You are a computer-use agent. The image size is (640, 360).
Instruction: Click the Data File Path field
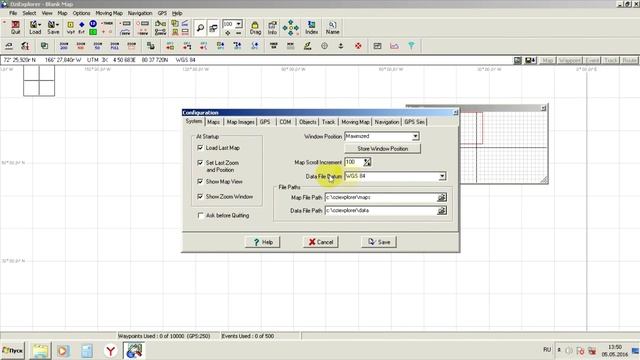381,211
